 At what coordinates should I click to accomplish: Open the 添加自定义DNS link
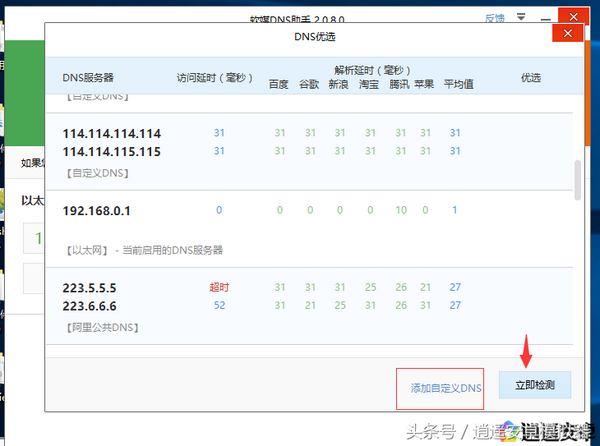[x=446, y=388]
